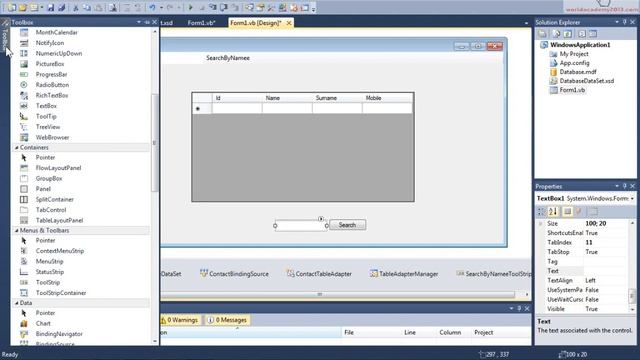Click the Toolbox vertical scrollbar
The image size is (640, 360).
(x=155, y=142)
